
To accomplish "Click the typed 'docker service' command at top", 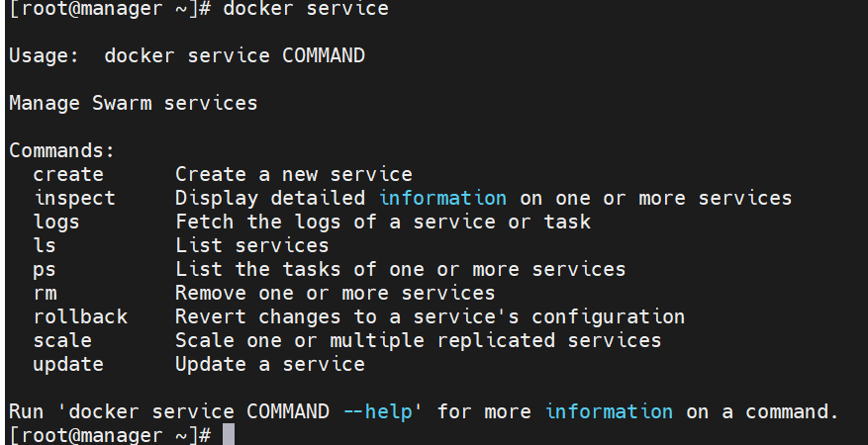I will tap(306, 8).
